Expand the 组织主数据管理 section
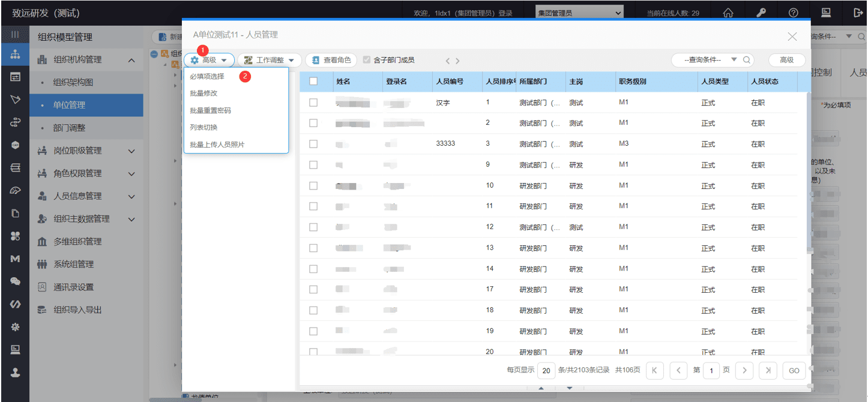The height and width of the screenshot is (402, 868). pos(131,219)
